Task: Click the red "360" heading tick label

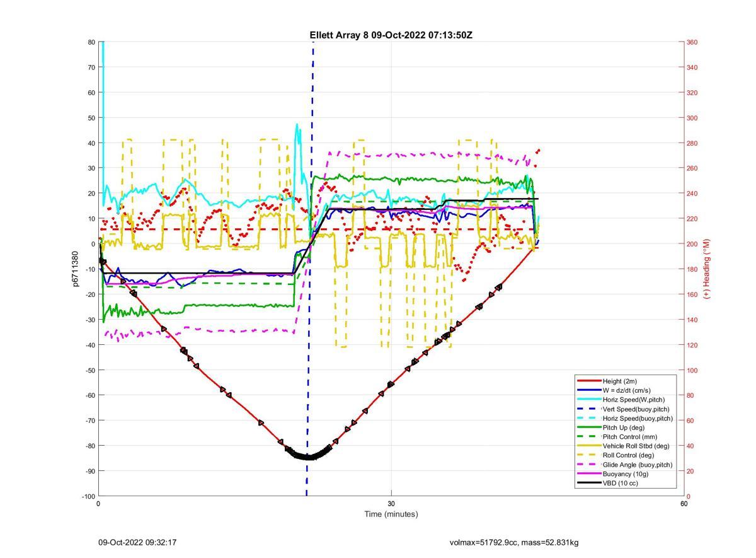Action: tap(692, 42)
